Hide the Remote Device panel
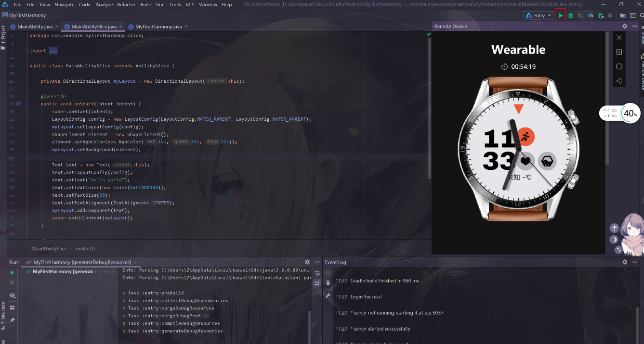 click(x=634, y=26)
